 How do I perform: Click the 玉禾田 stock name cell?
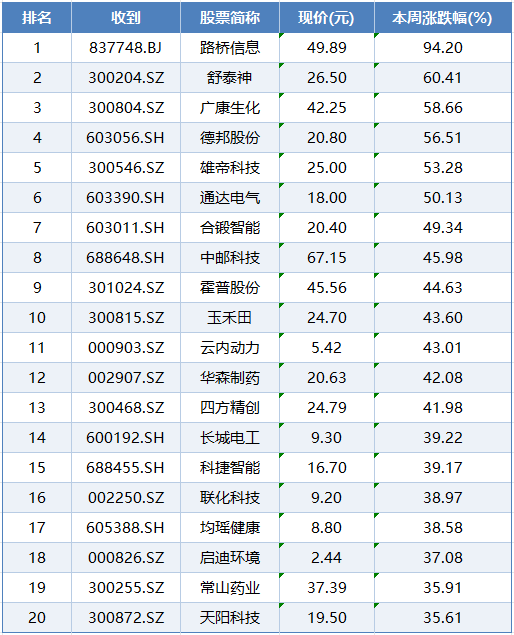pyautogui.click(x=230, y=318)
